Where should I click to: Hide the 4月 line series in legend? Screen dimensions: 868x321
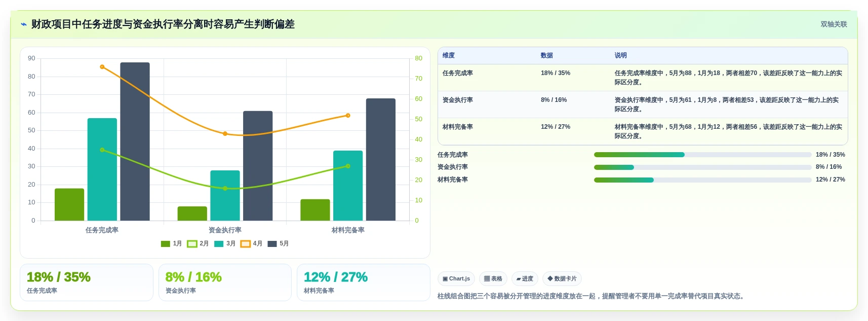coord(246,244)
